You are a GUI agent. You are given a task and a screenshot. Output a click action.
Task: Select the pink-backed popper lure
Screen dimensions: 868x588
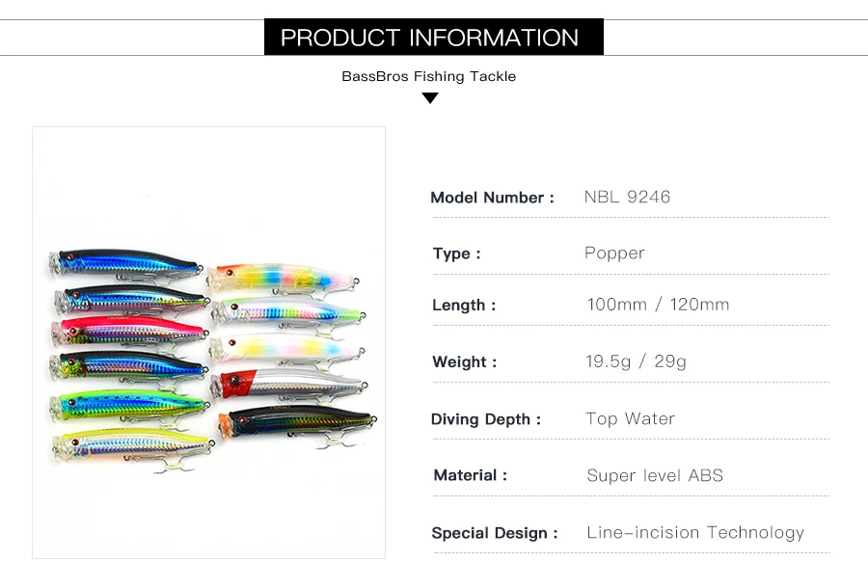pos(125,332)
